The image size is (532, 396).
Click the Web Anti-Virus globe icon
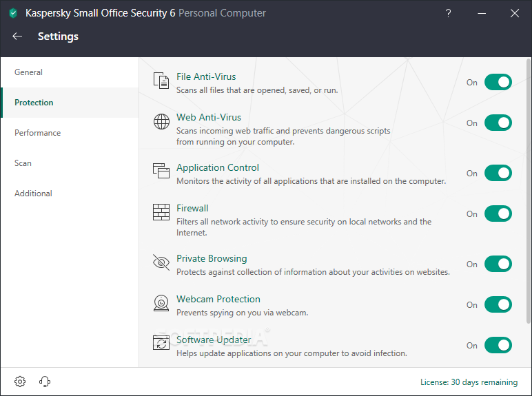161,121
